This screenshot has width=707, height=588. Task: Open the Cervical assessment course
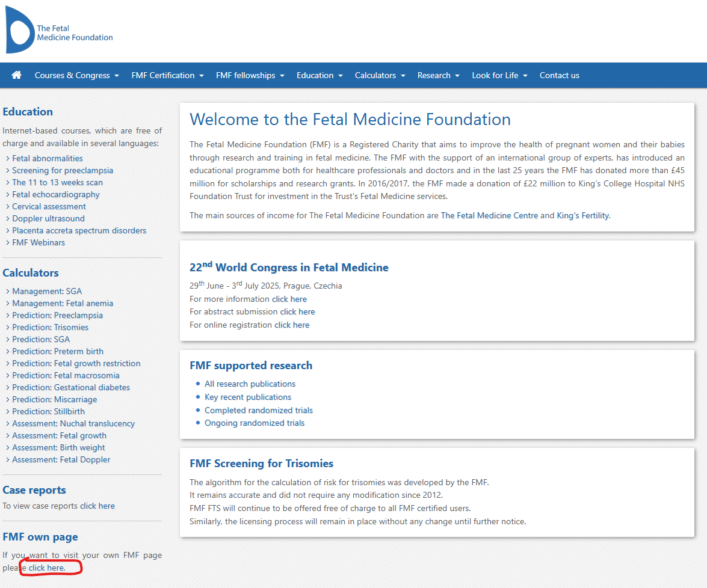(x=49, y=206)
